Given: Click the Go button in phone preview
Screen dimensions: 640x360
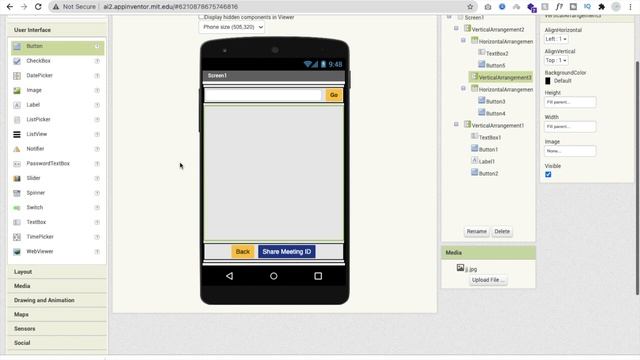Looking at the screenshot, I should tap(334, 95).
